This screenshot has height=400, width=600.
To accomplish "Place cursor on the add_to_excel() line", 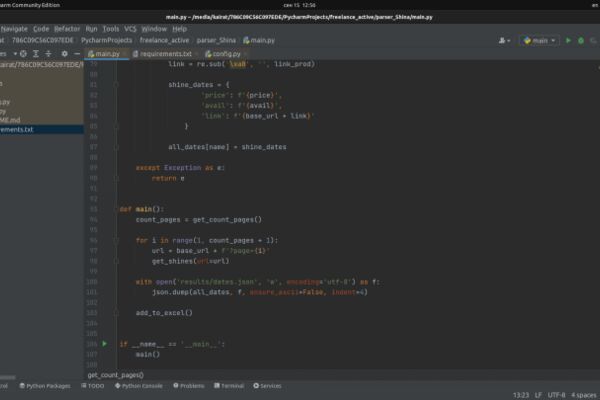I will (164, 313).
